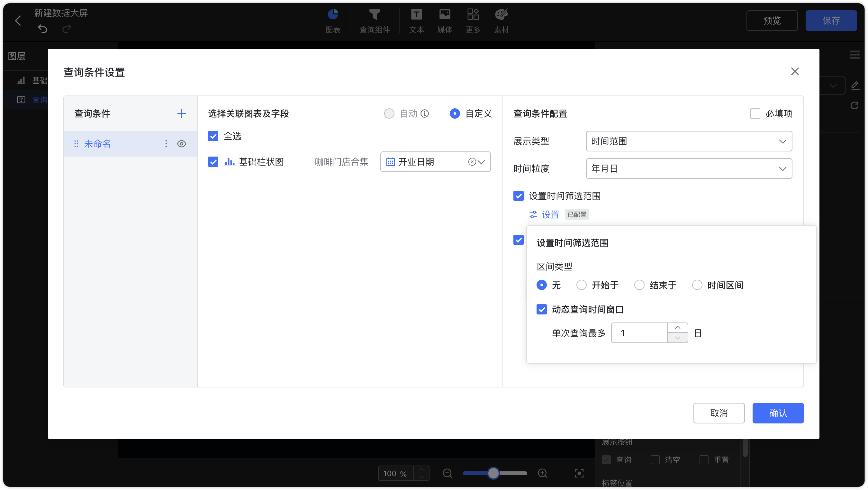Uncheck 设置时间筛选范围 option
The width and height of the screenshot is (868, 490).
click(519, 196)
